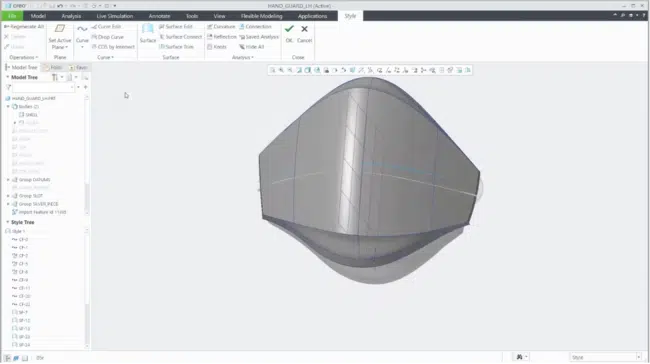Select curve CF-11 in Style Tree
This screenshot has height=364, width=650.
point(21,288)
